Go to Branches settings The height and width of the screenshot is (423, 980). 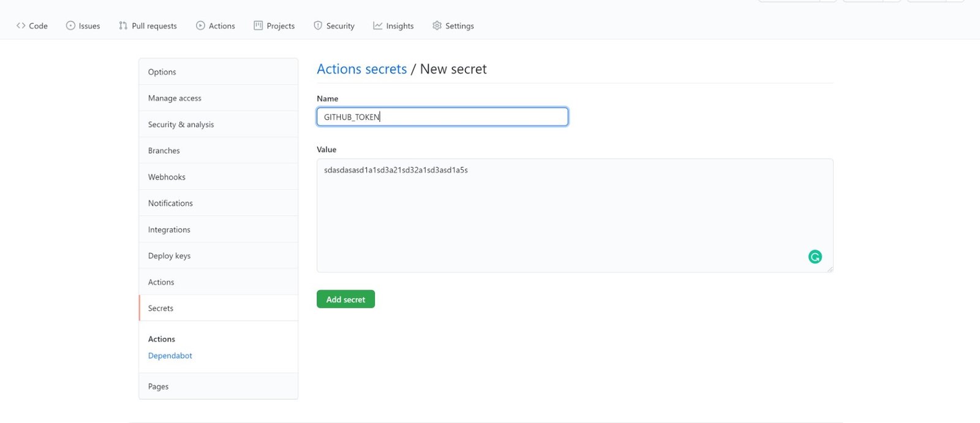(x=219, y=151)
